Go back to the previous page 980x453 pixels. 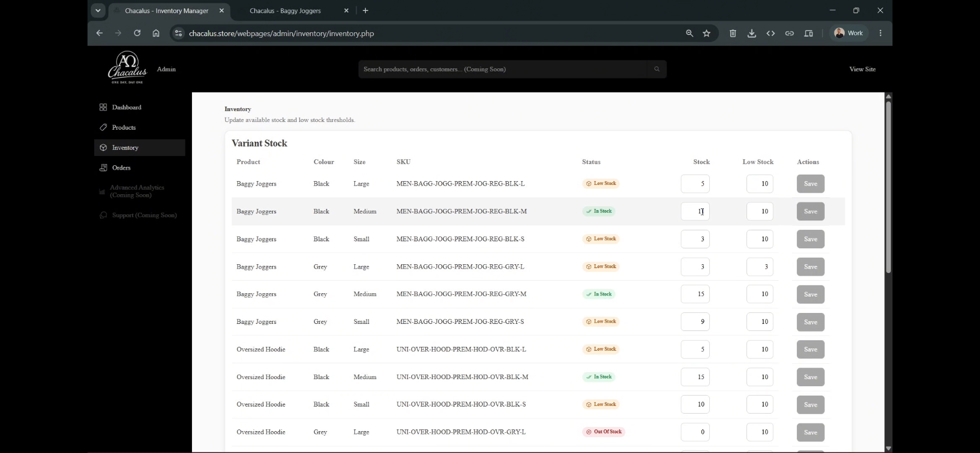point(100,33)
